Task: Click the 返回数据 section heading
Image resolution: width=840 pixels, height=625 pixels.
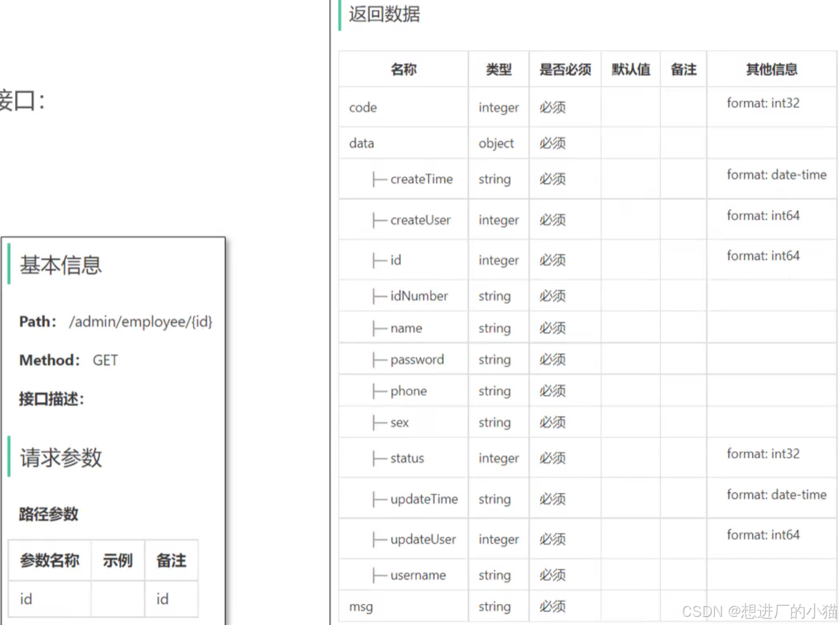Action: tap(384, 14)
